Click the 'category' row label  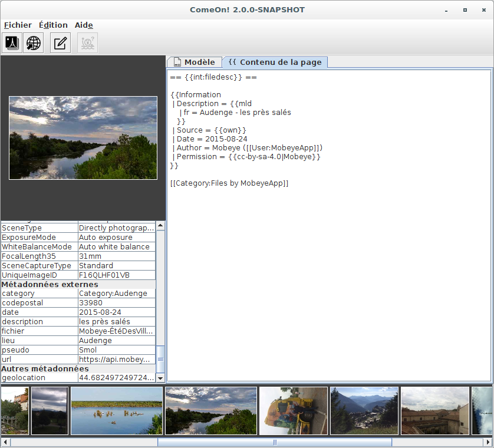click(x=39, y=294)
